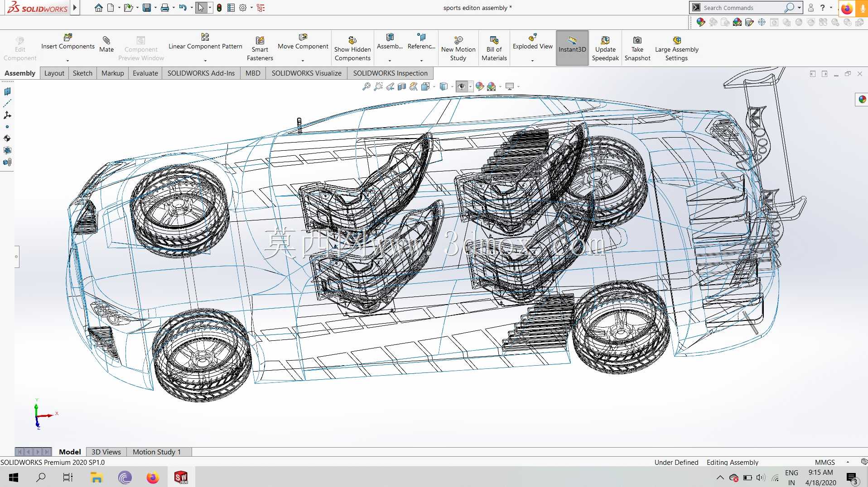Click the Mate tool icon
The image size is (868, 487).
point(106,40)
